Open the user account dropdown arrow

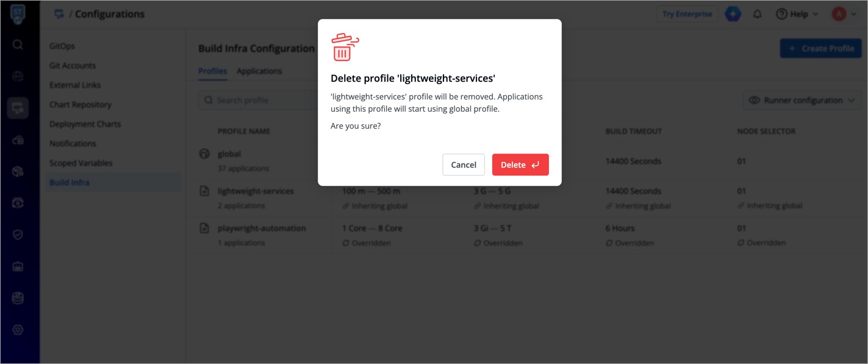(853, 15)
